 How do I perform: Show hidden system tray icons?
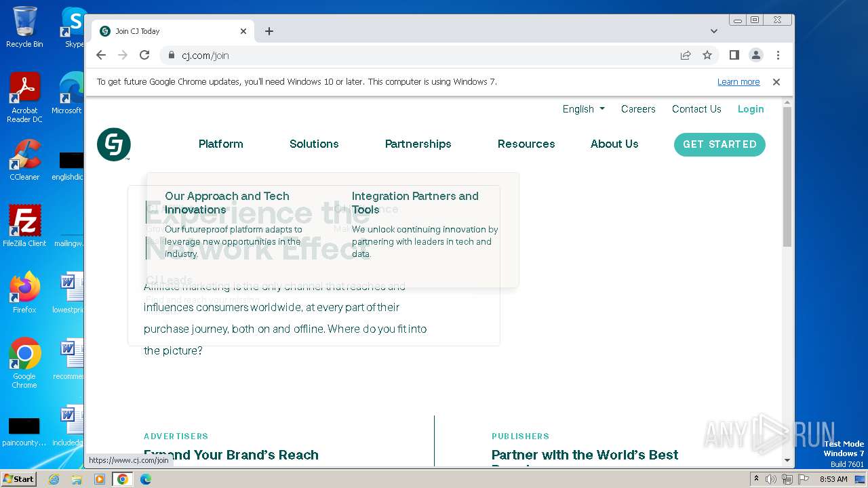(x=757, y=479)
